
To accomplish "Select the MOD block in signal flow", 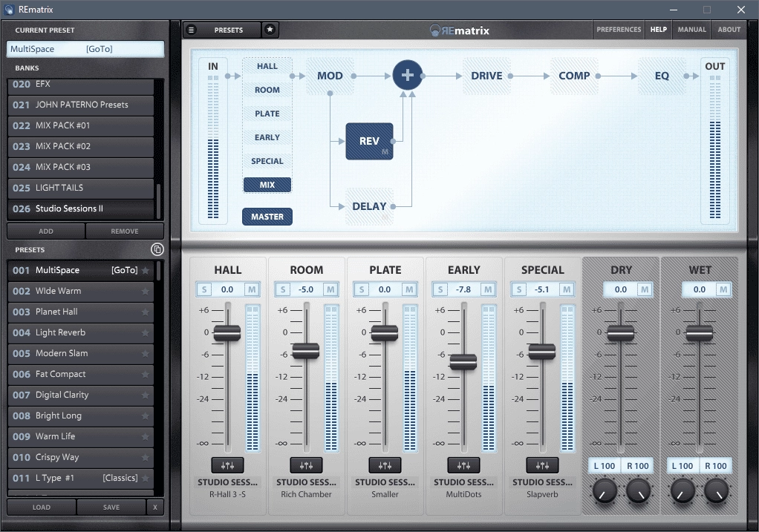I will click(x=330, y=76).
